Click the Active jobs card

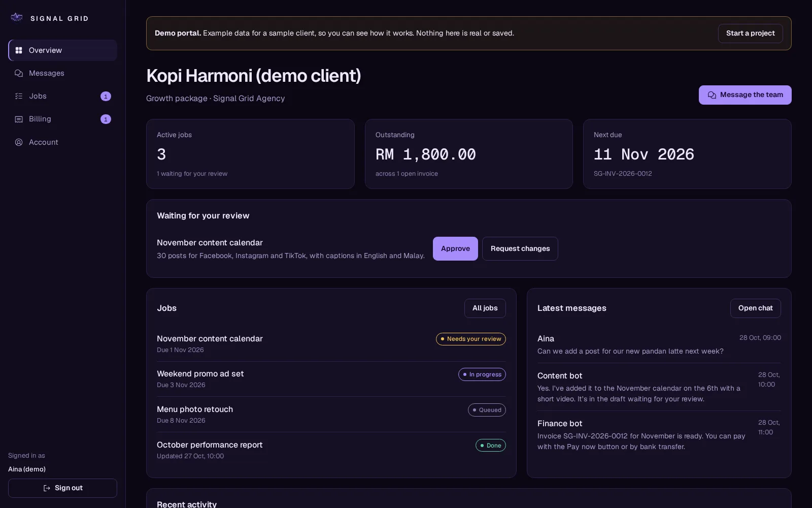point(250,154)
